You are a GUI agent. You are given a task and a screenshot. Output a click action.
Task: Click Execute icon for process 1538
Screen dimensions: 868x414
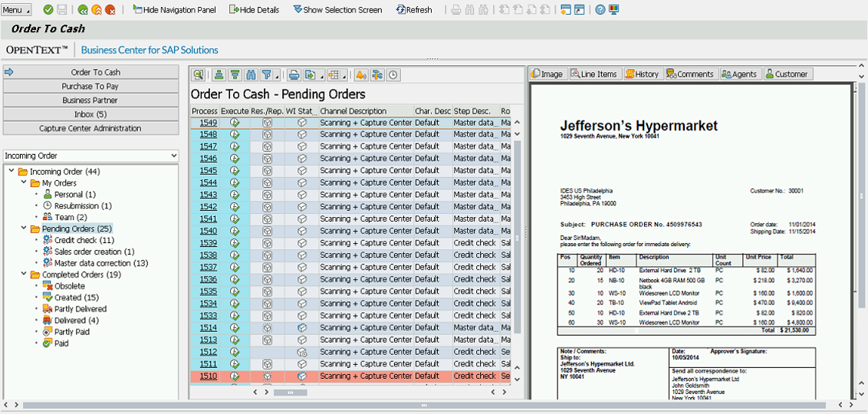[x=235, y=255]
